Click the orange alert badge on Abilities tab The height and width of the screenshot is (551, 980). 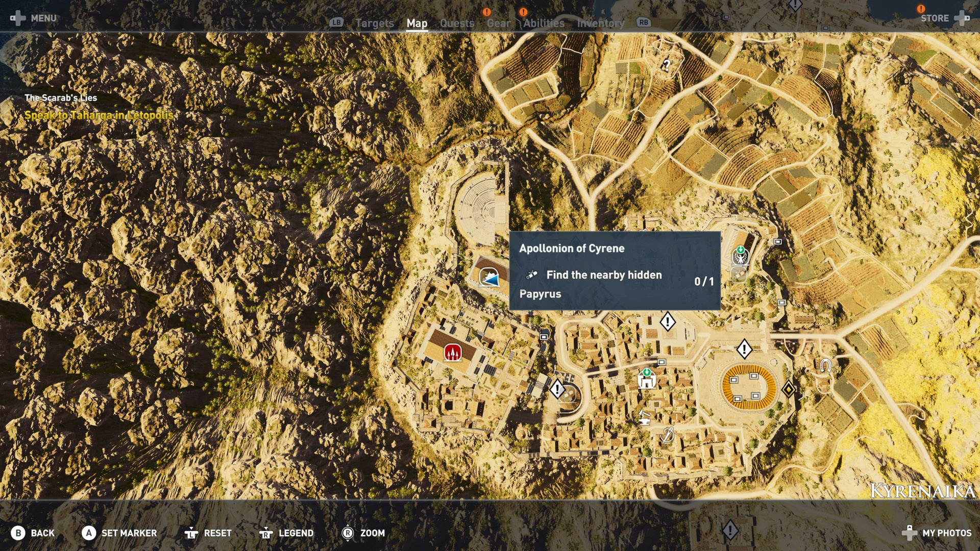pyautogui.click(x=523, y=11)
